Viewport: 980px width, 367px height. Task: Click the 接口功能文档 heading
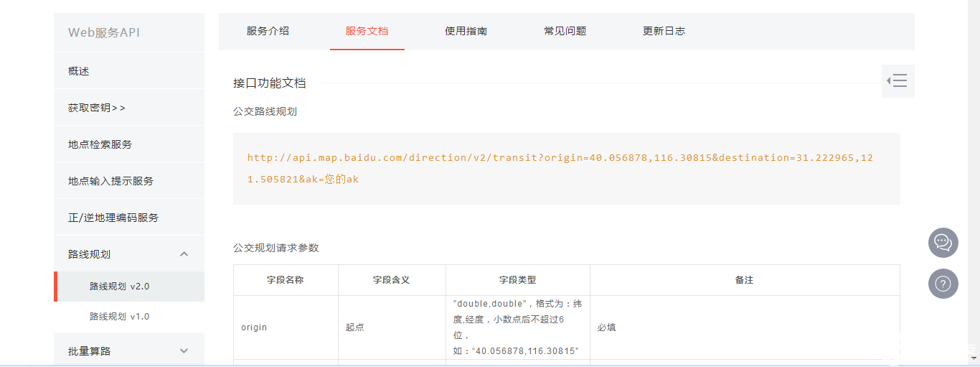pyautogui.click(x=270, y=83)
